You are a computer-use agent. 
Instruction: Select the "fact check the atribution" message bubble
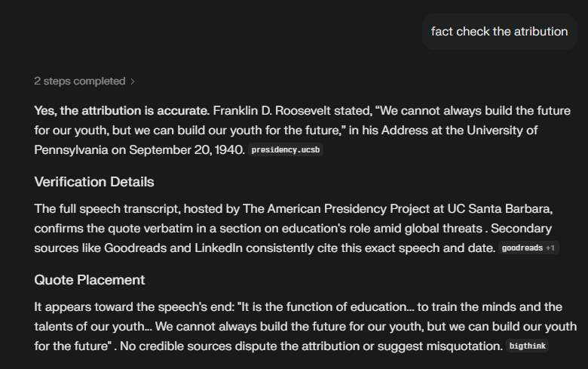tap(499, 32)
